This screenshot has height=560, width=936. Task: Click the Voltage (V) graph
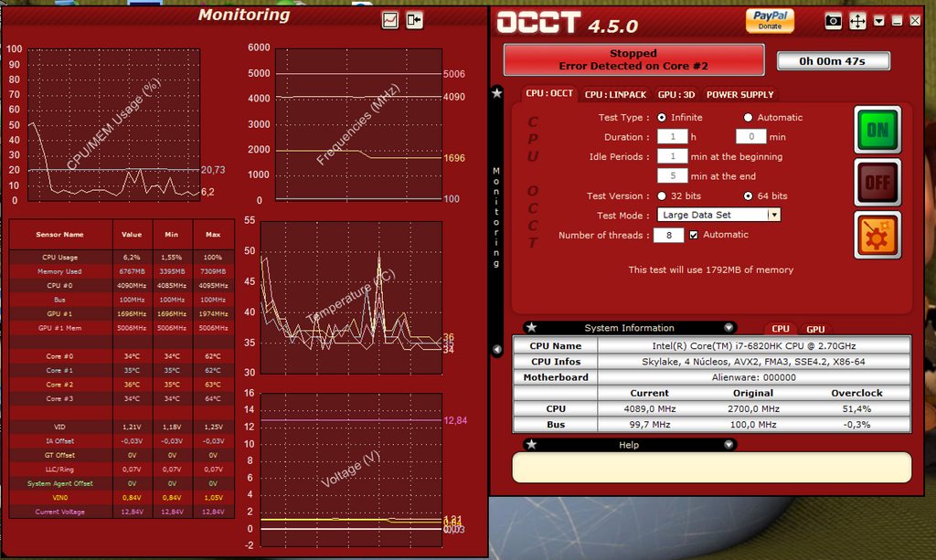(x=351, y=470)
